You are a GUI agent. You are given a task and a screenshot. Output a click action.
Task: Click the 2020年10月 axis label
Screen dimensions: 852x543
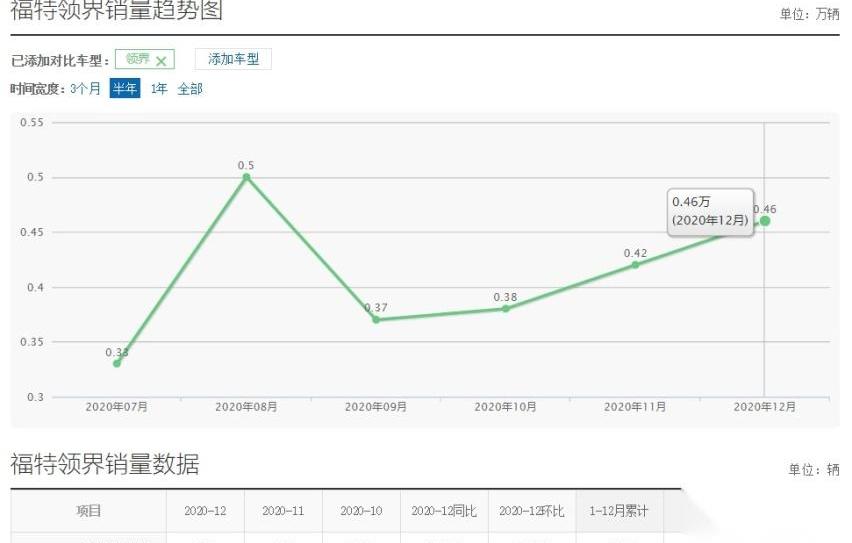(x=505, y=407)
